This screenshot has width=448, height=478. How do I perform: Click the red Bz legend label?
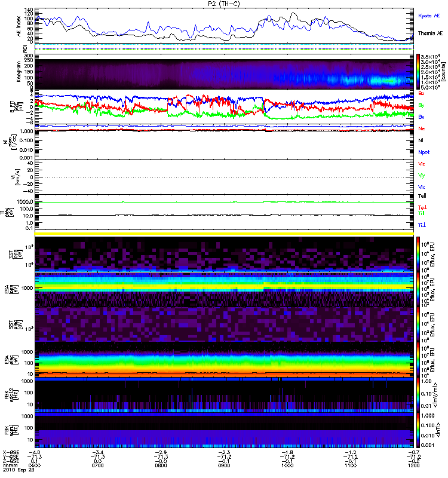[421, 93]
